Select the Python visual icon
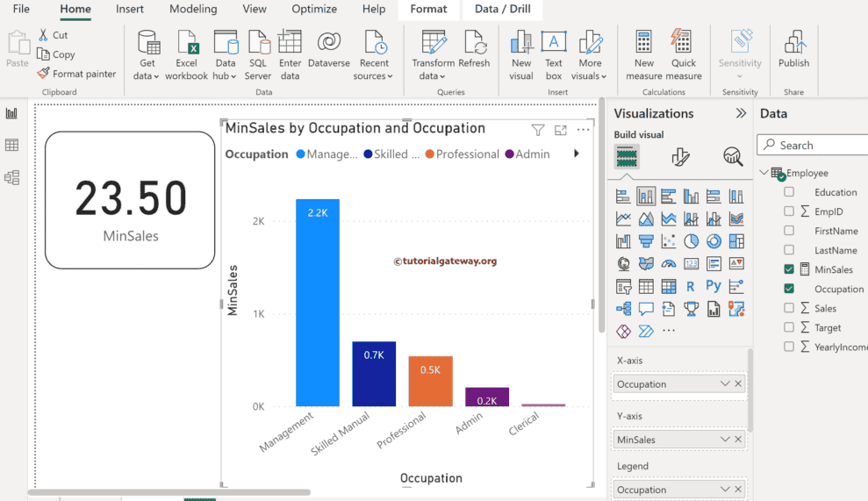 (x=714, y=286)
